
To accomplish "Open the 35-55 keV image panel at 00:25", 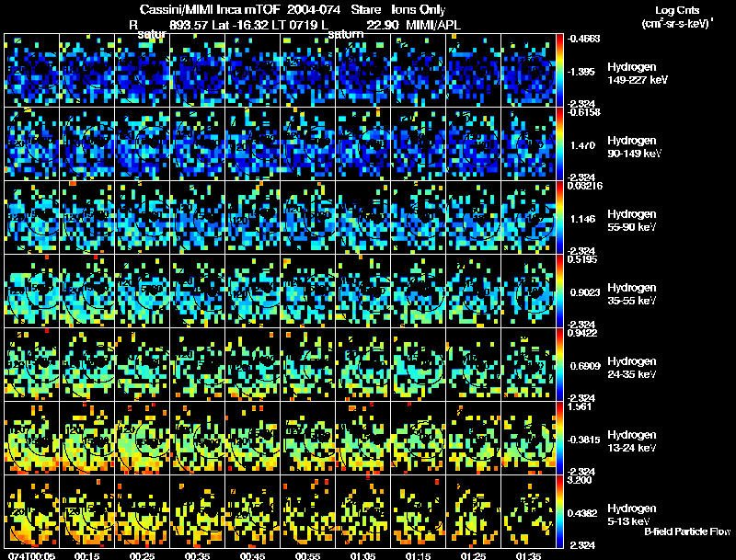I will point(143,291).
